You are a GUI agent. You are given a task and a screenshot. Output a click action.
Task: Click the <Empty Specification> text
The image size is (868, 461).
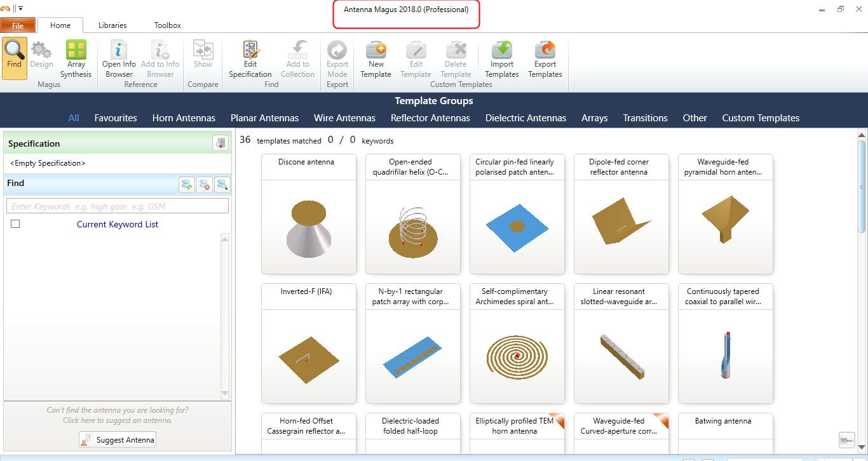pyautogui.click(x=48, y=163)
